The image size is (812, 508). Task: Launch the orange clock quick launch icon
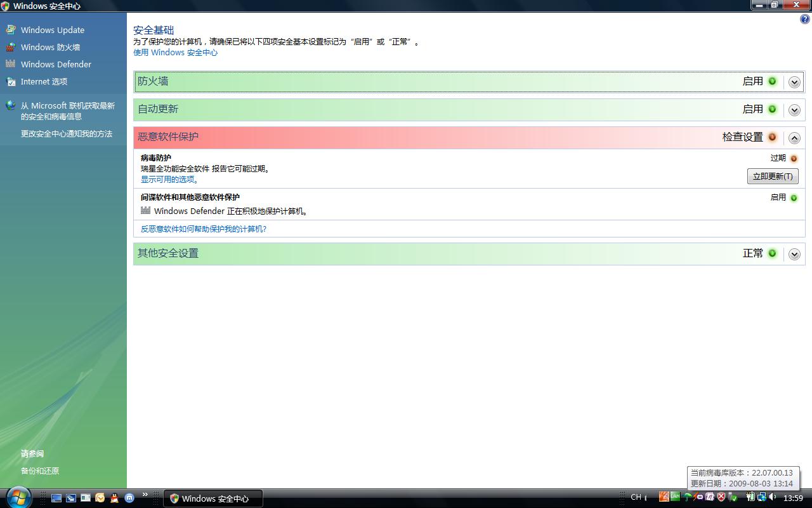(x=100, y=498)
